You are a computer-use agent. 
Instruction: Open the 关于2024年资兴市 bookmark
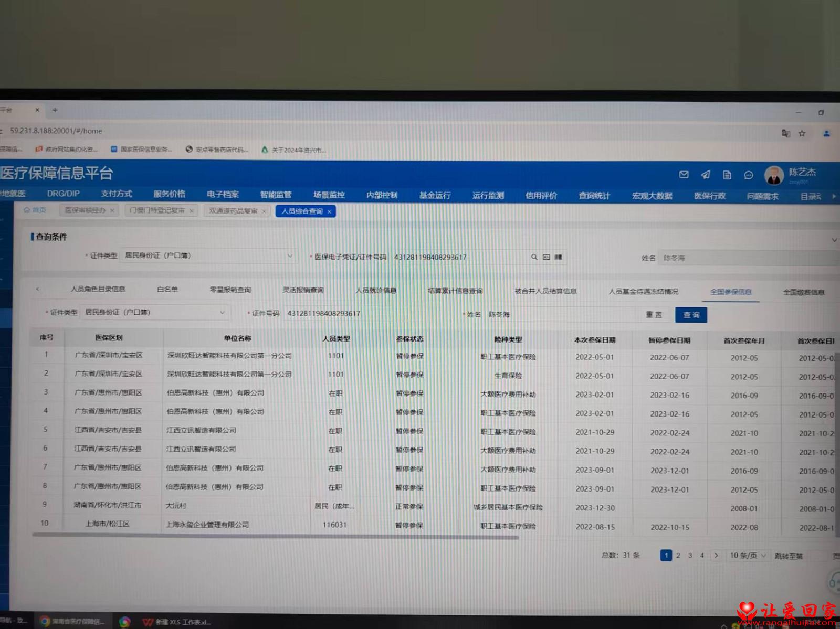pyautogui.click(x=294, y=150)
